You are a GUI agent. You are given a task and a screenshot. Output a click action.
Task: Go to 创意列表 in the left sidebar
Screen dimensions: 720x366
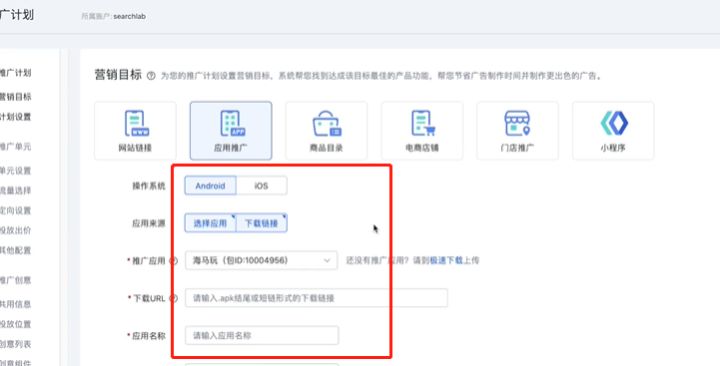[15, 344]
